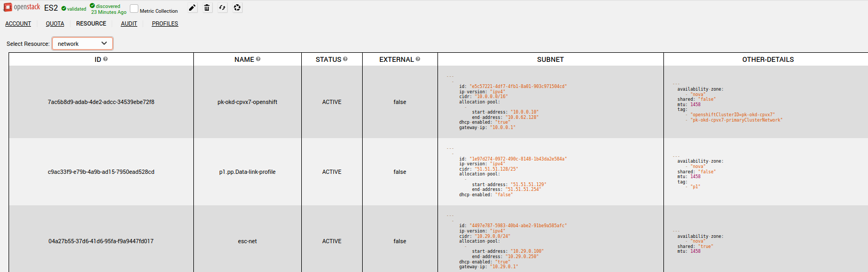
Task: Click the pk-okd-cpvx7-openshift network name
Action: pos(247,102)
